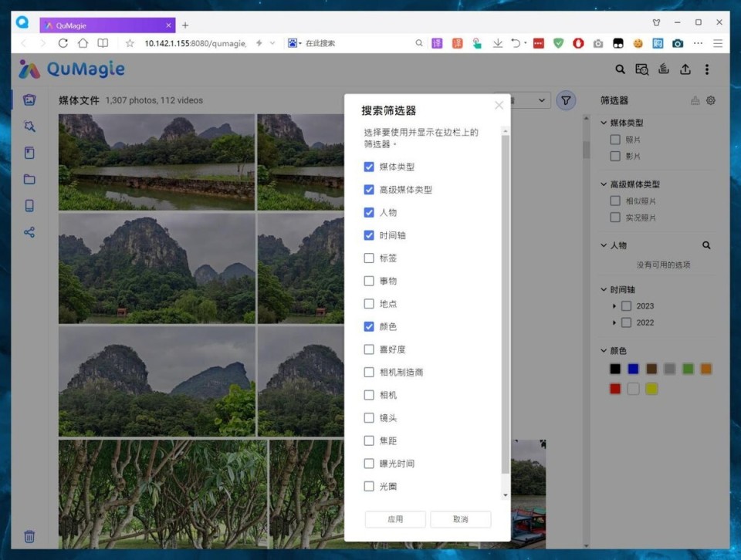Collapse the 颜色 section in the filter panel

coord(604,349)
